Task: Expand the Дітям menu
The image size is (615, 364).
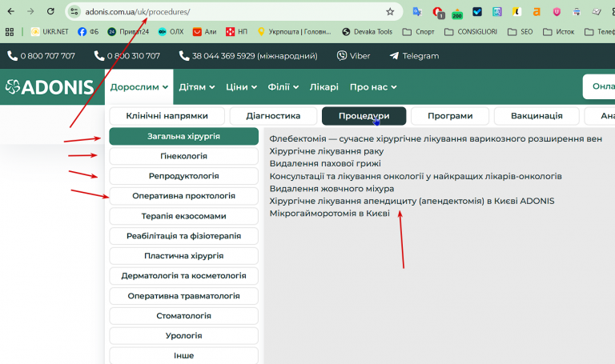Action: click(197, 87)
